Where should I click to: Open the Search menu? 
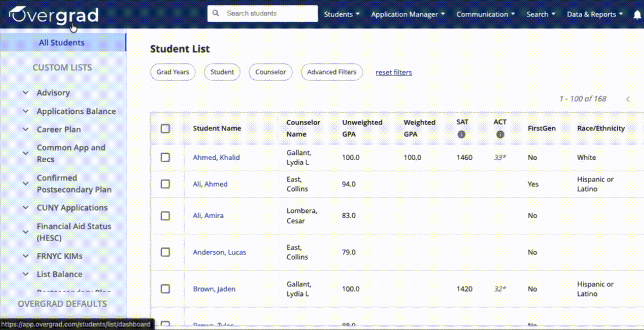point(541,14)
